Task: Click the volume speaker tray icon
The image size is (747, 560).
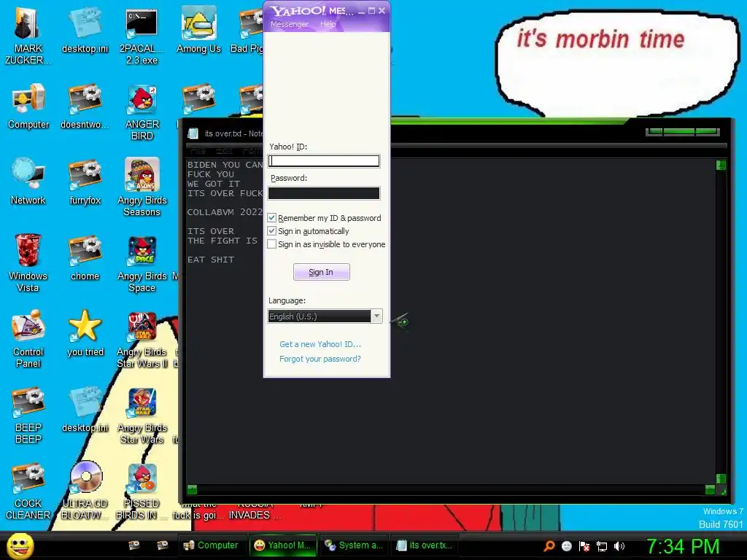Action: (619, 546)
